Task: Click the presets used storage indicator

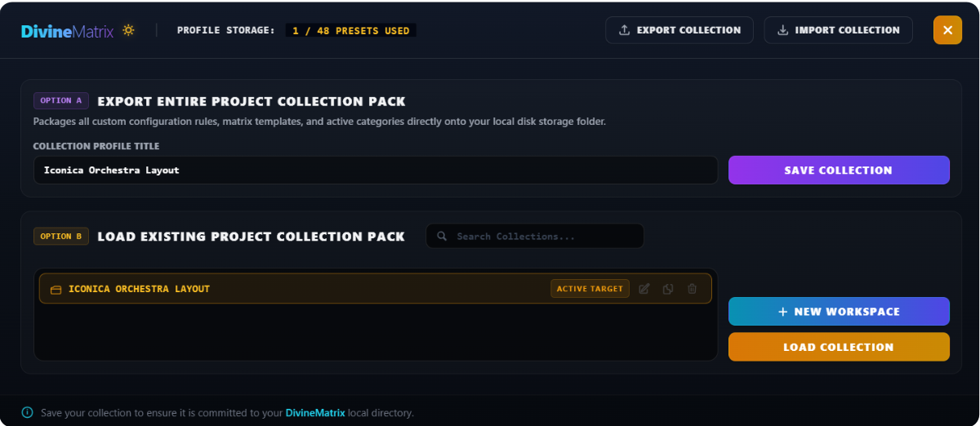Action: click(350, 30)
